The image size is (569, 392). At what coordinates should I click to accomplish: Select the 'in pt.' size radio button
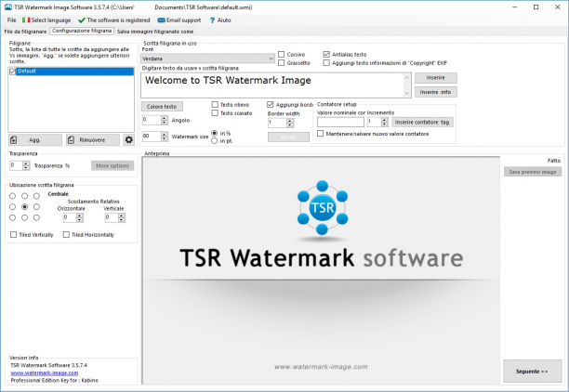tap(215, 140)
